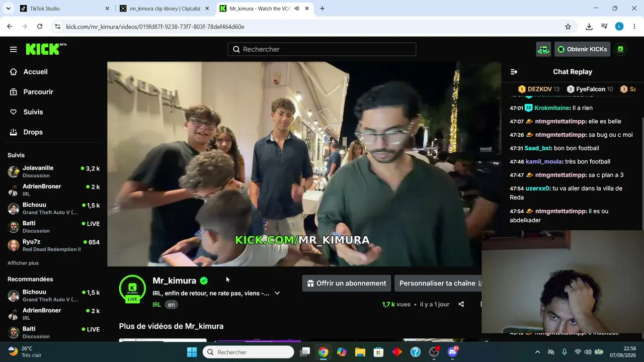This screenshot has height=362, width=644.
Task: Collapse the Chat Replay panel with arrow icon
Action: tap(514, 72)
